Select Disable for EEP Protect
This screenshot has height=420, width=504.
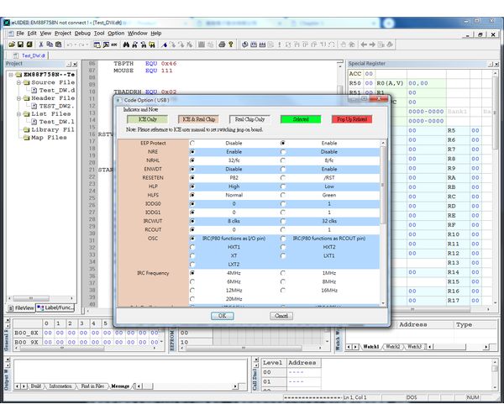click(193, 144)
